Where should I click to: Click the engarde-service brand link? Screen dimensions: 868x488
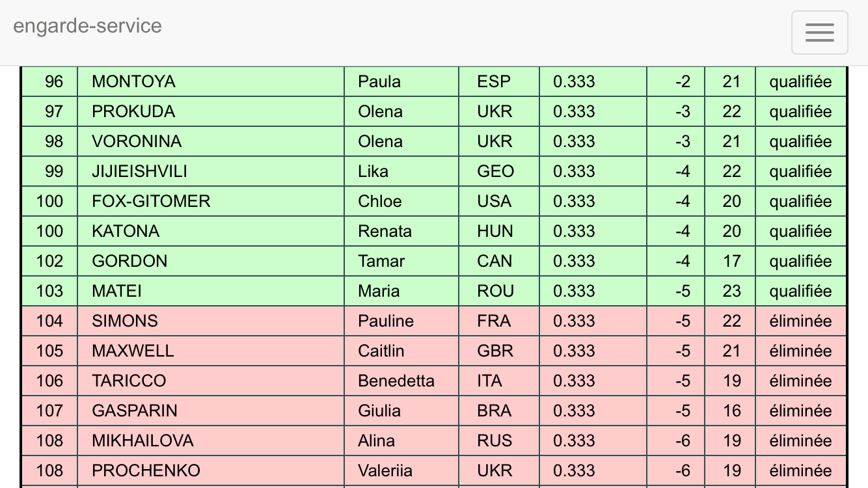87,26
